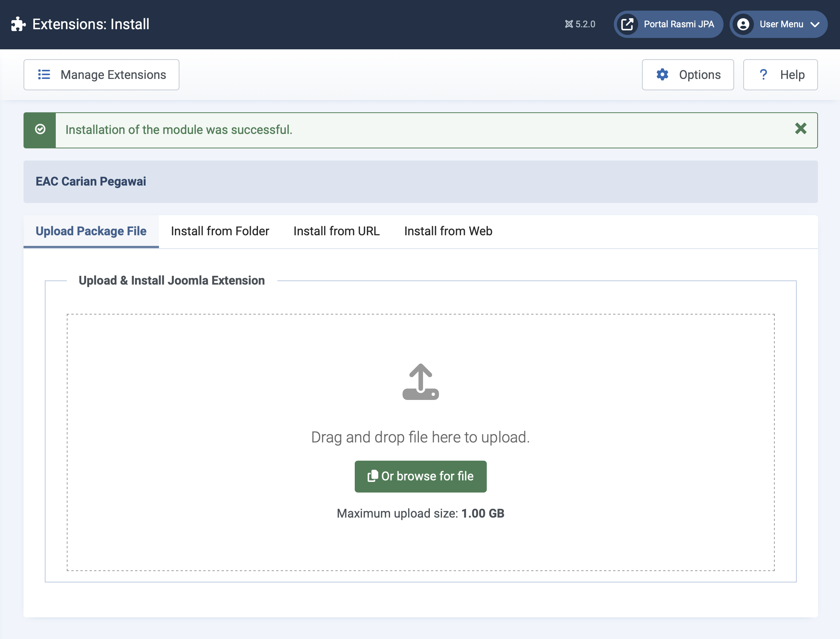The image size is (840, 639).
Task: Click the Or browse for file button
Action: pos(421,476)
